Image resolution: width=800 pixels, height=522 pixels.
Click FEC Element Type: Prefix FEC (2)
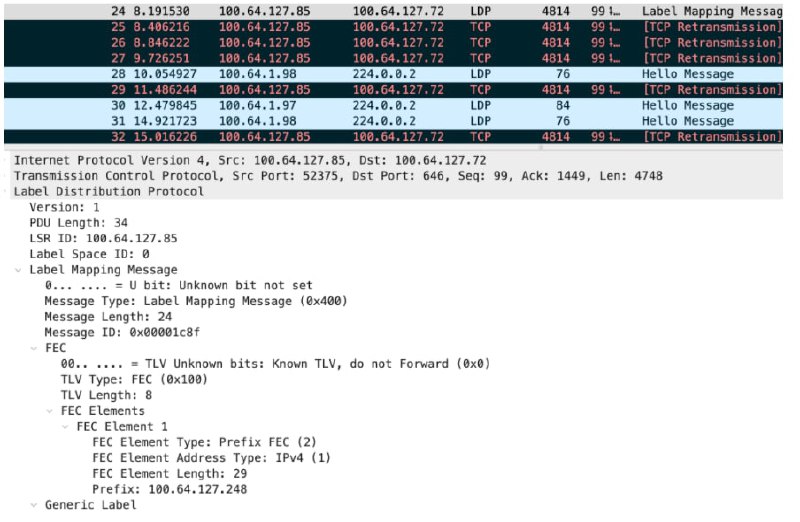[204, 442]
